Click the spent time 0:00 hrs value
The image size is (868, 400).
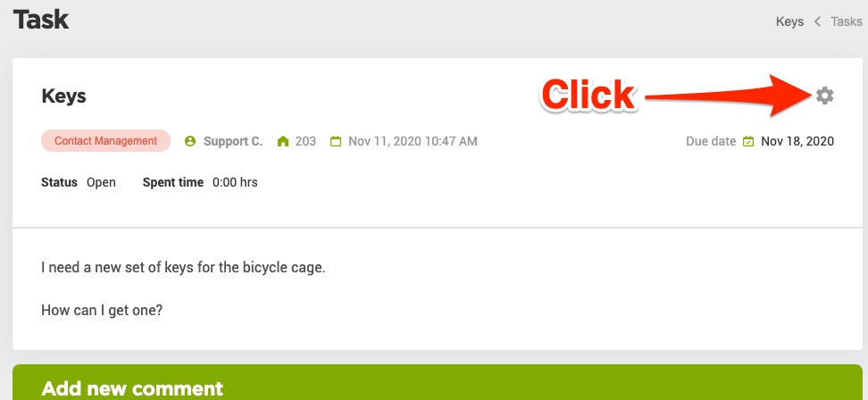coord(235,182)
